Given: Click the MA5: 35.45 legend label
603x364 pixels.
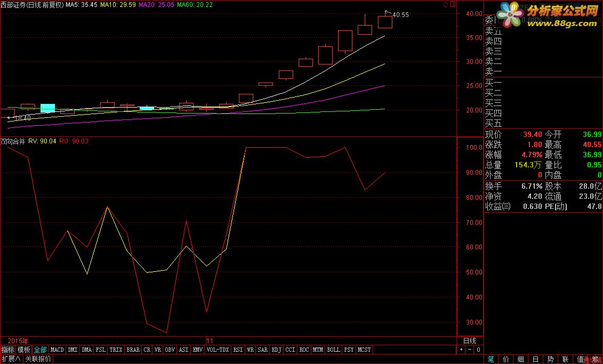Looking at the screenshot, I should [82, 5].
